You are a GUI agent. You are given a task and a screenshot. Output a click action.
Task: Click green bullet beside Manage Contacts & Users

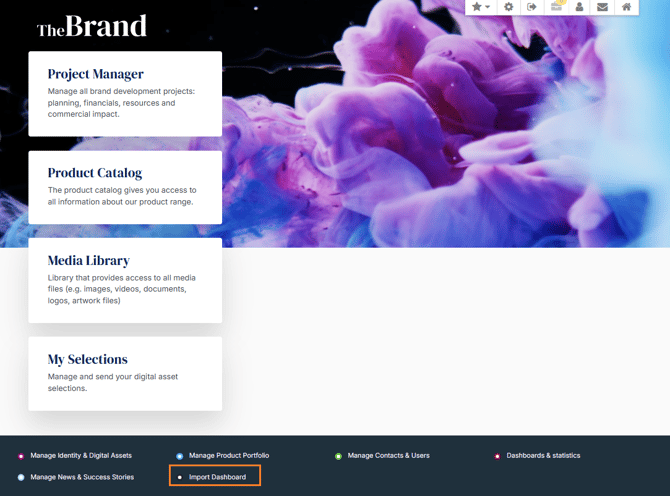pyautogui.click(x=339, y=456)
